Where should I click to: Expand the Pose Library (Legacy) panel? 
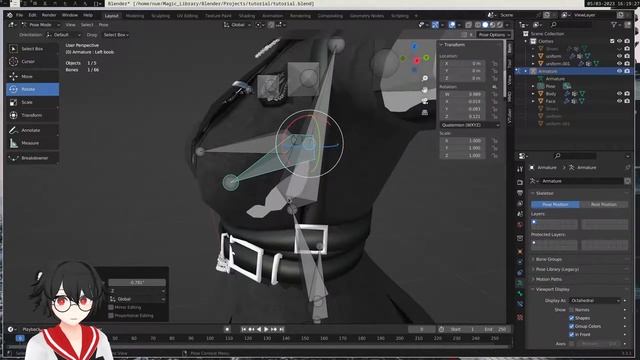point(557,269)
